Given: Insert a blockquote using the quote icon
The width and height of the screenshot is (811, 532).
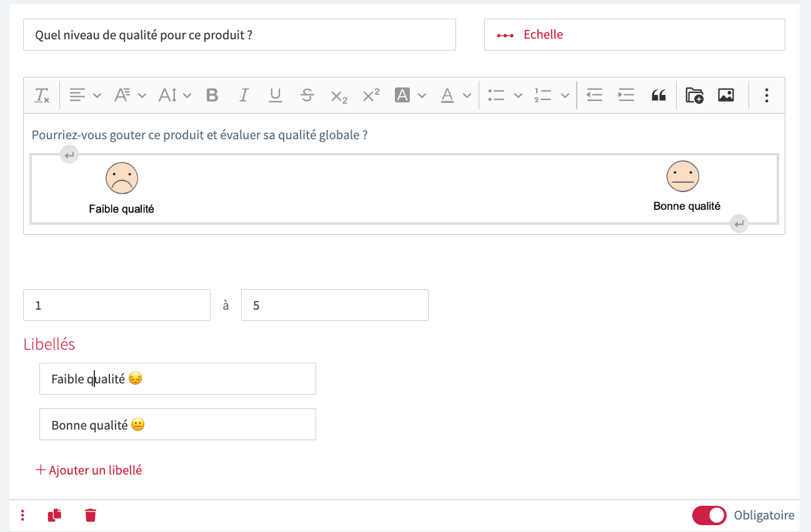Looking at the screenshot, I should (659, 96).
